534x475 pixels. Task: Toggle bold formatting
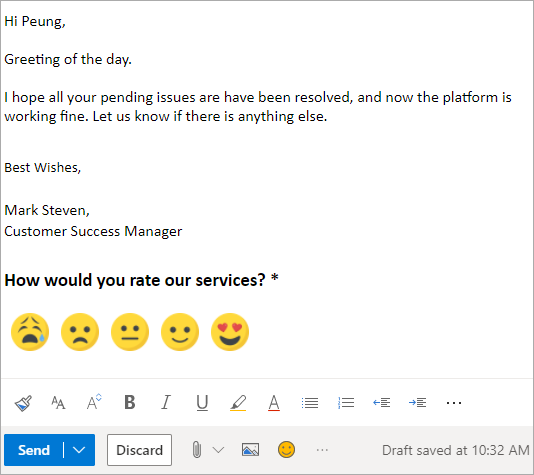[130, 402]
